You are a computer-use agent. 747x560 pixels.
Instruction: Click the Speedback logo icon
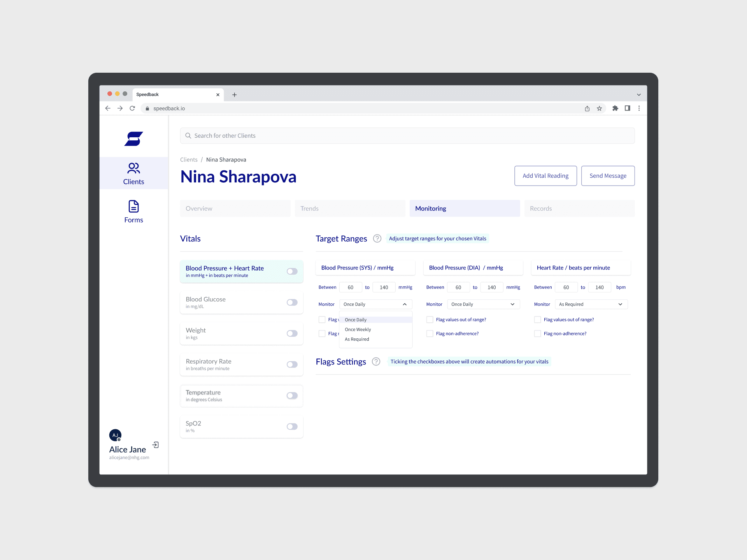click(133, 139)
